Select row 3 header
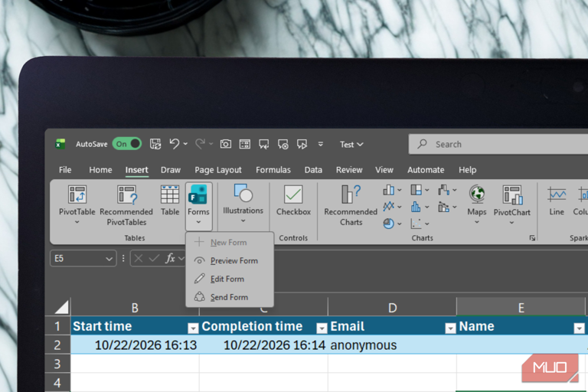588x392 pixels. [x=57, y=364]
